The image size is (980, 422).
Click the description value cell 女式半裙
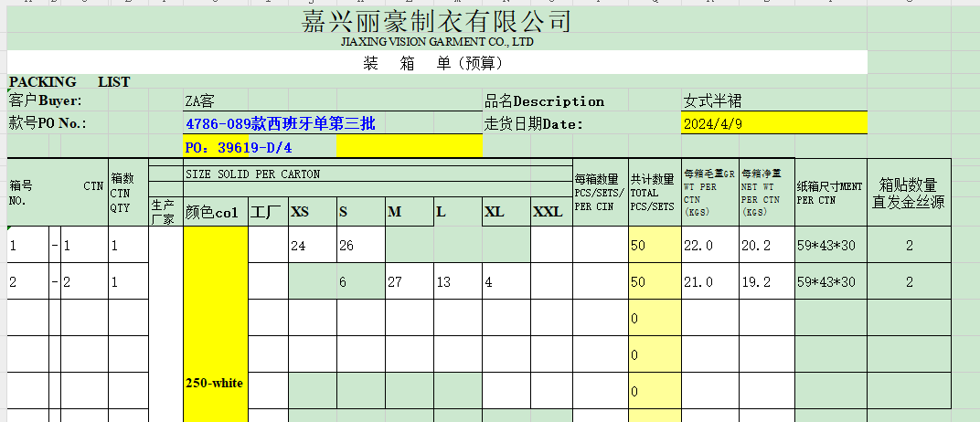point(712,101)
